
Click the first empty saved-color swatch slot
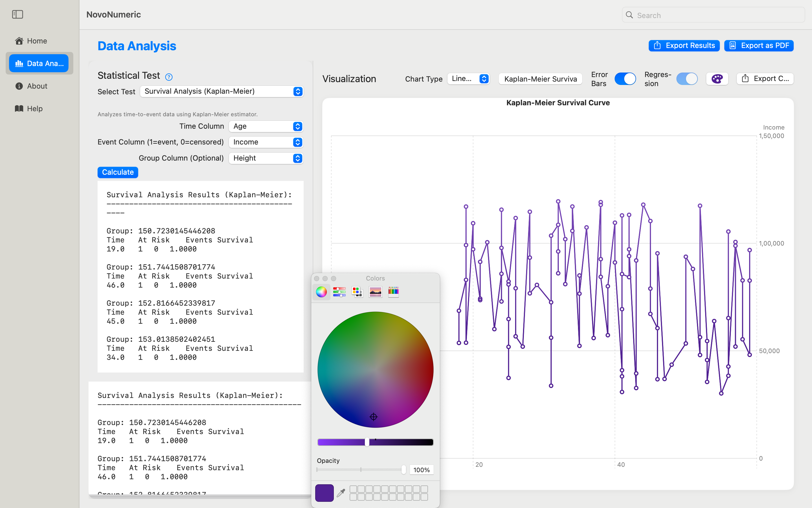[x=353, y=489]
